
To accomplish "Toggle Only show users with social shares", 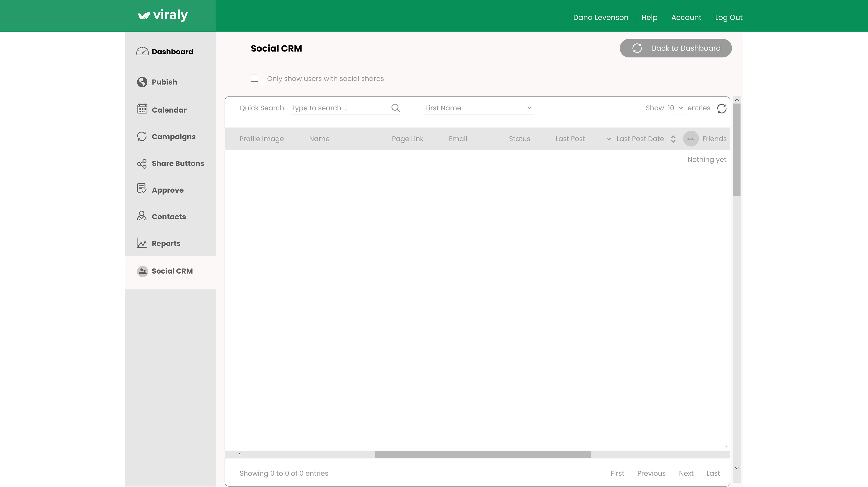I will click(x=254, y=78).
